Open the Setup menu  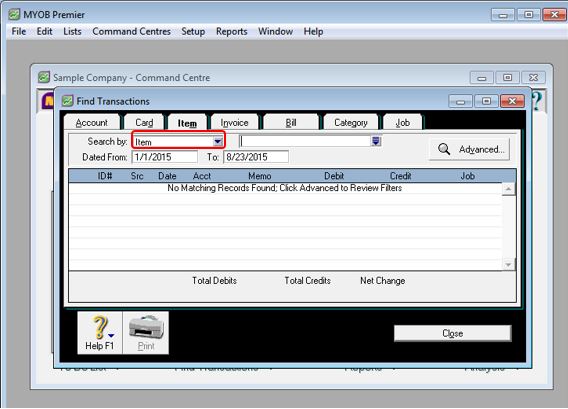[x=193, y=32]
